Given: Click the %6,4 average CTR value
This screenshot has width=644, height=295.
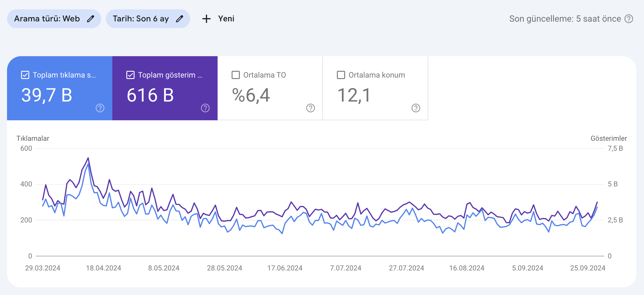Looking at the screenshot, I should (251, 95).
